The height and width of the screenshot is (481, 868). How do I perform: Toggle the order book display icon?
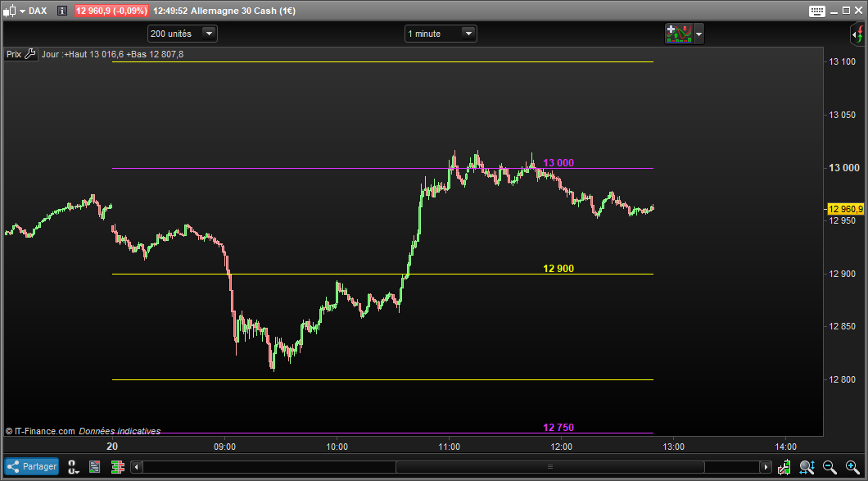117,467
